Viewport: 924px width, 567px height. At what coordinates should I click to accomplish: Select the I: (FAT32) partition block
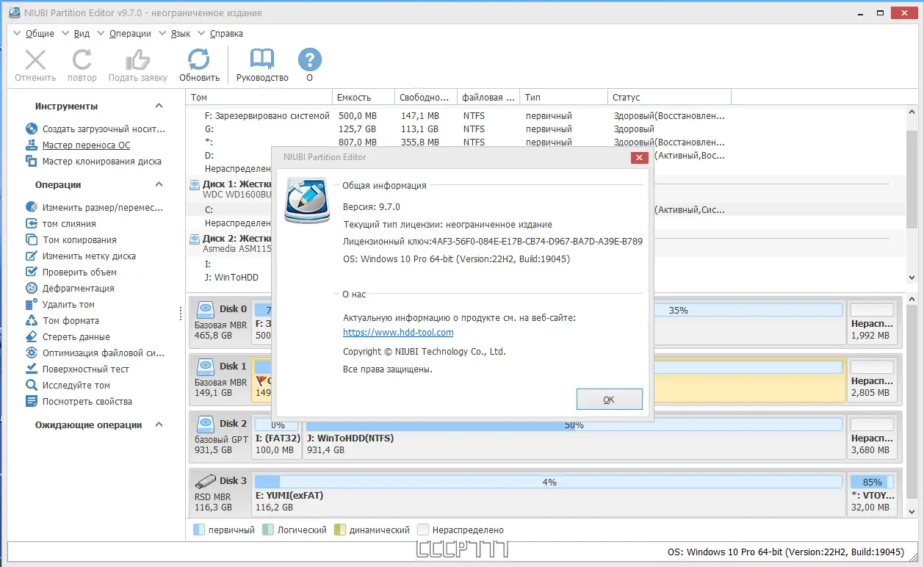pos(277,438)
